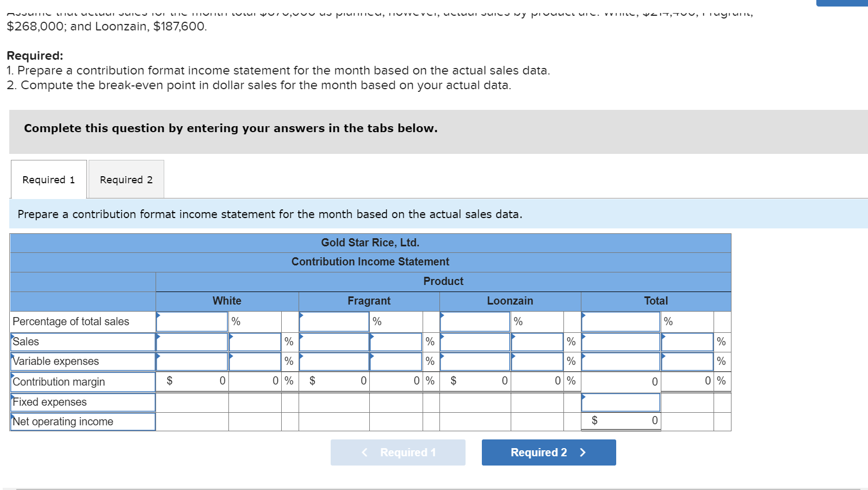The image size is (868, 490).
Task: Switch to the Required 1 tab
Action: click(48, 179)
